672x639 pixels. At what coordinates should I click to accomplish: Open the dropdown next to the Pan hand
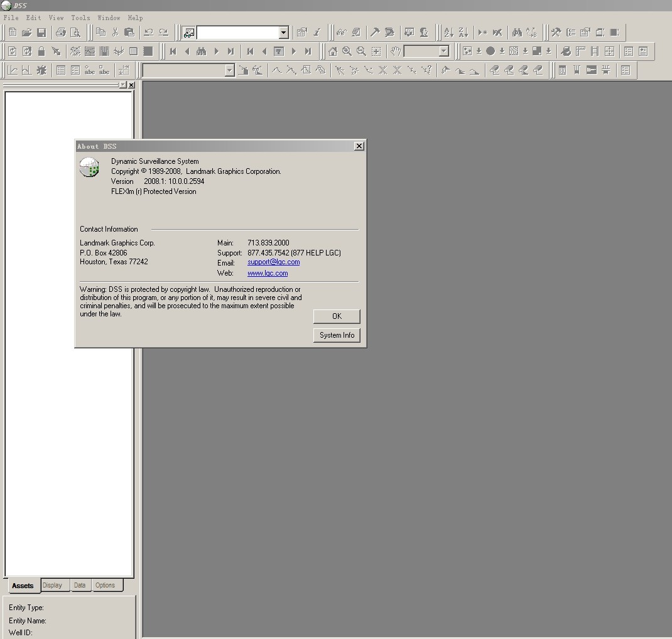pyautogui.click(x=444, y=51)
